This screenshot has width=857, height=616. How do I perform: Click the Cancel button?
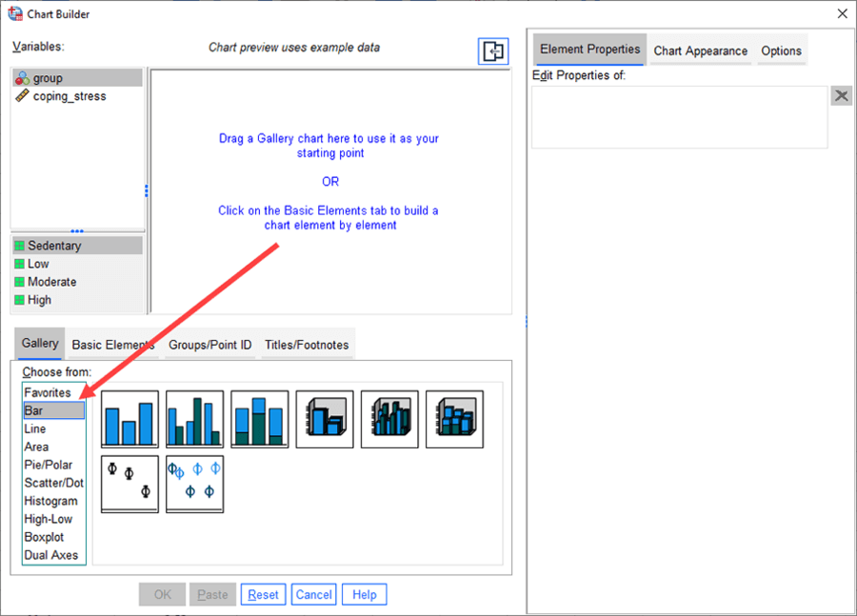coord(313,594)
